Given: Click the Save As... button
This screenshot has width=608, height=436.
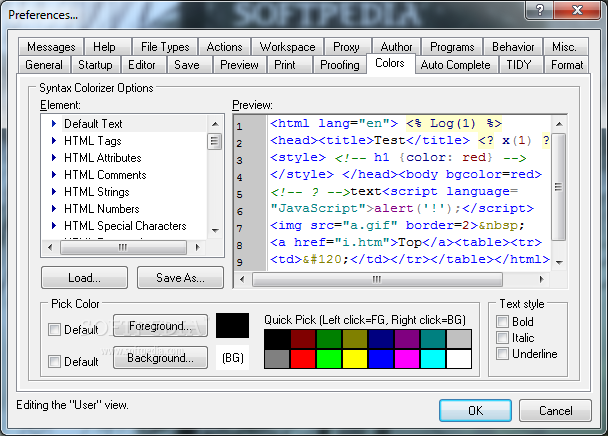Looking at the screenshot, I should [180, 278].
